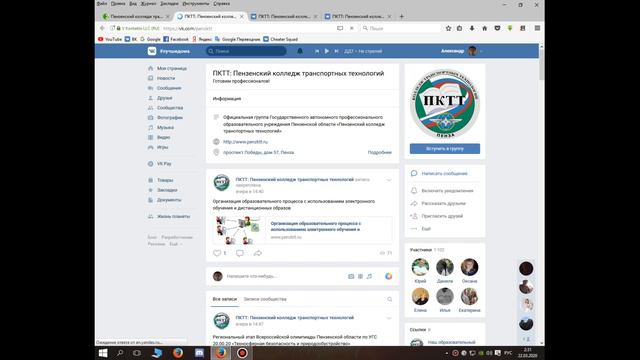Open the pinned post options chevron
Viewport: 640px width, 360px height.
click(x=389, y=180)
